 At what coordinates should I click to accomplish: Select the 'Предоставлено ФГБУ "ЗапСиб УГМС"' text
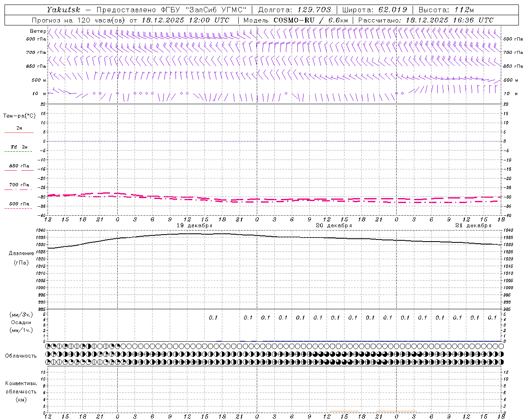171,10
